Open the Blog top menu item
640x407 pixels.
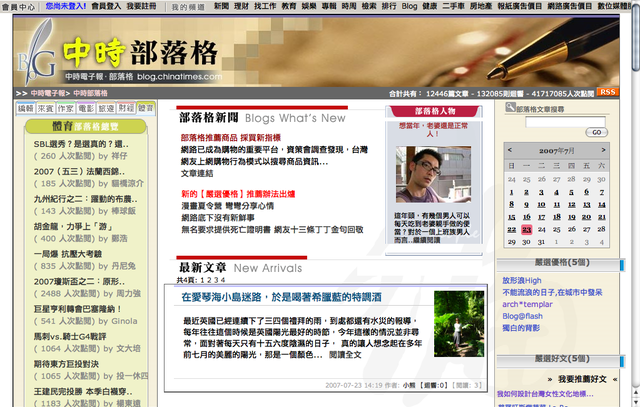tap(409, 6)
